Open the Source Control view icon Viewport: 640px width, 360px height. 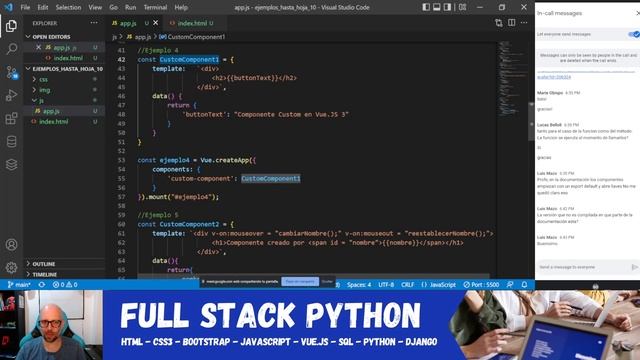click(x=11, y=72)
